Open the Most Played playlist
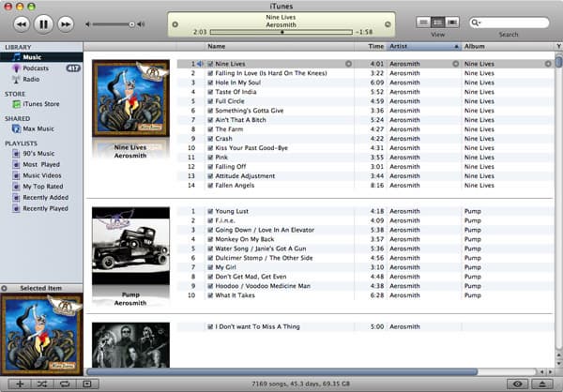Viewport: 563px width, 392px height. [41, 164]
